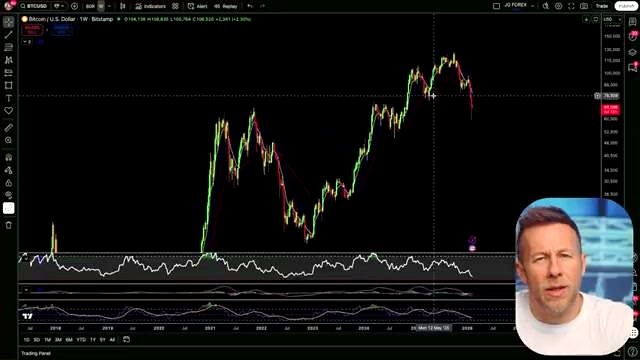This screenshot has width=640, height=360.
Task: Undo the last chart action
Action: (250, 6)
